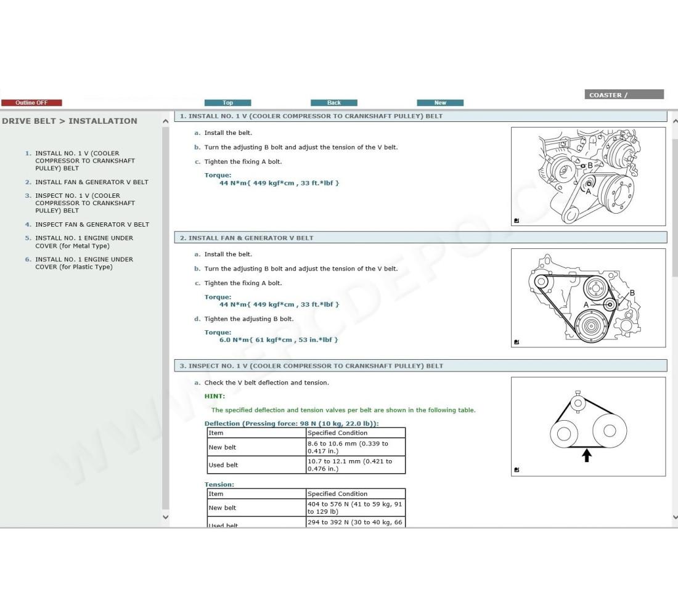Open outline item 1 Install No. 1 V belt

point(85,161)
